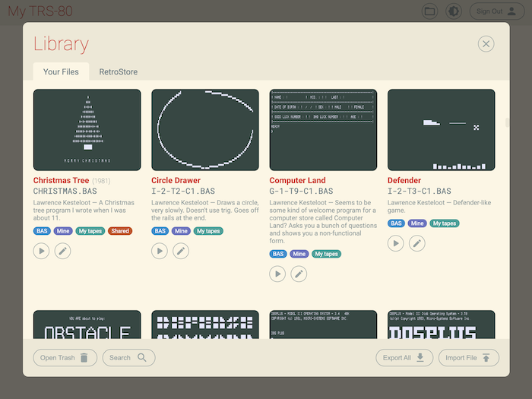Image resolution: width=532 pixels, height=399 pixels.
Task: Open the Circle Drawer screenshot thumbnail
Action: (x=205, y=130)
